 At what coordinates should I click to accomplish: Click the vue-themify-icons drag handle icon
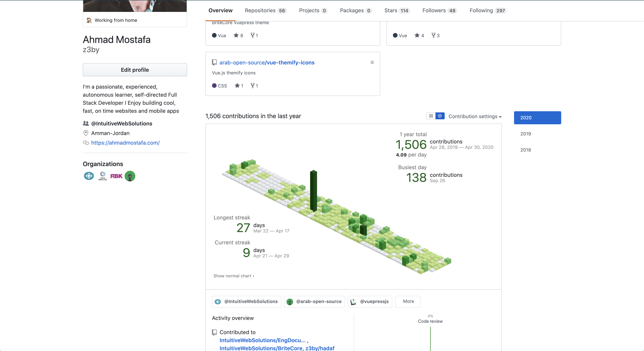[x=372, y=62]
